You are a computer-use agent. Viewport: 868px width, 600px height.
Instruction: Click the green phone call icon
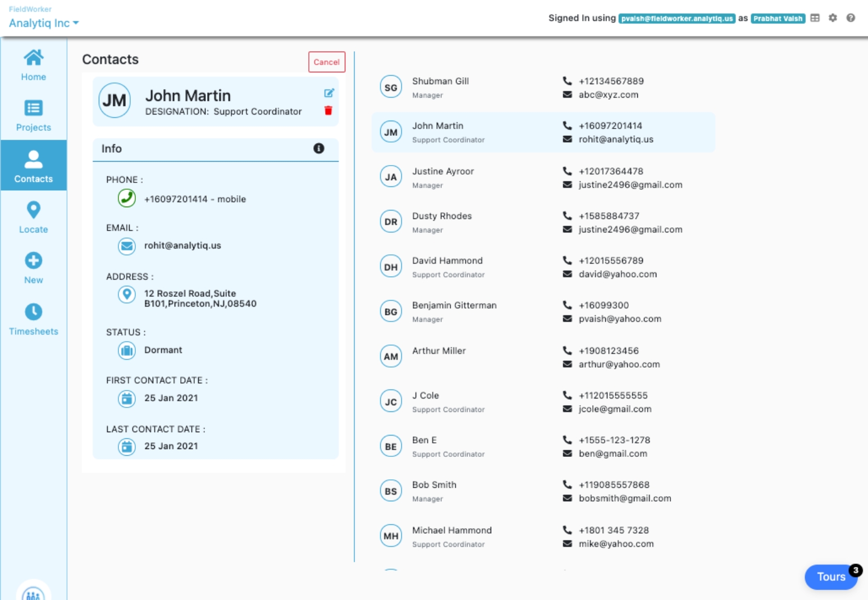tap(127, 198)
